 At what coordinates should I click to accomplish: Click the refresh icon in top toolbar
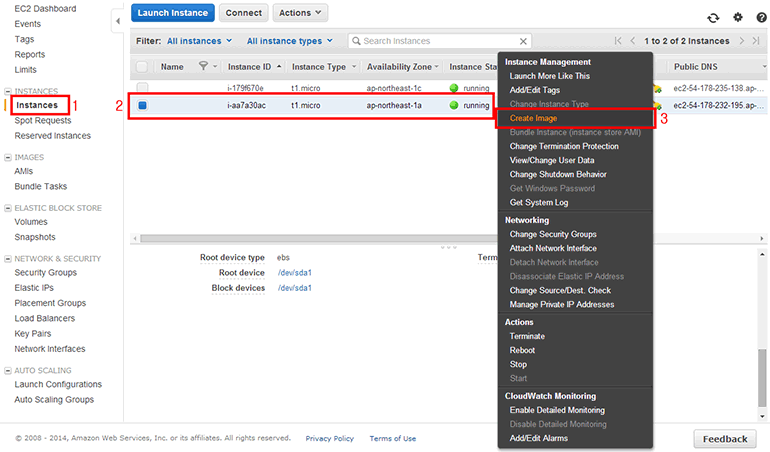(x=712, y=17)
